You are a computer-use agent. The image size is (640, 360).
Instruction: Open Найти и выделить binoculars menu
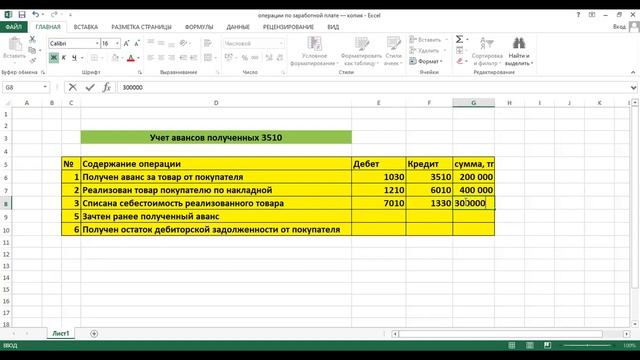tap(519, 51)
